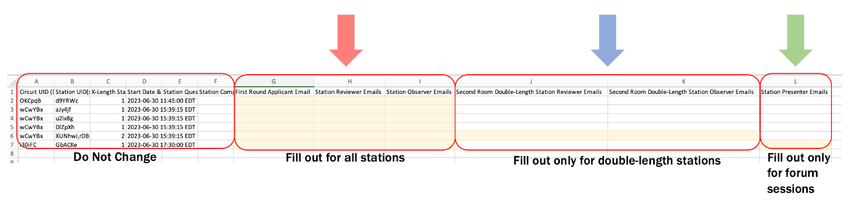Screen dimensions: 868x208
Task: Click highlighted cell K6 for double-length observers
Action: tap(684, 136)
